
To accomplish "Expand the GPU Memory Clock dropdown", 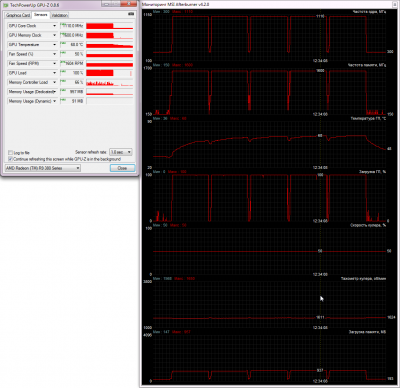I will click(x=55, y=35).
